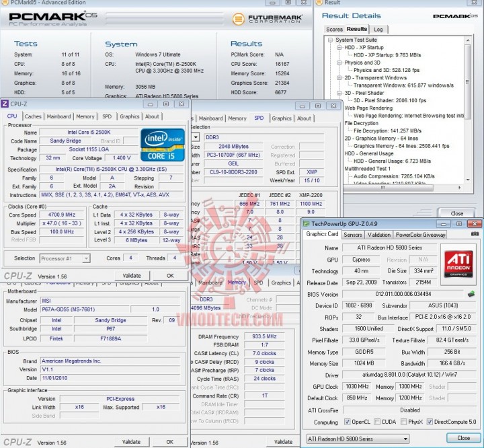Screen dimensions: 484x448
Task: Click the ATI Radeon logo in GPU-Z
Action: click(x=458, y=264)
